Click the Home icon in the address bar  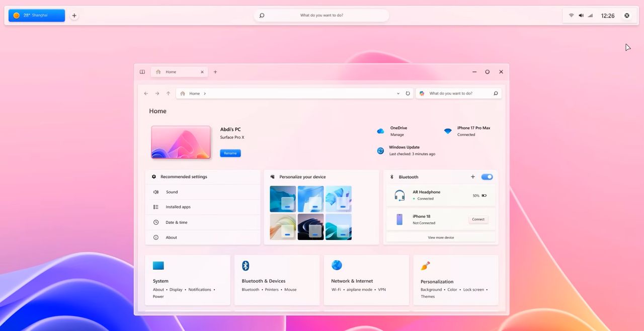[x=183, y=93]
